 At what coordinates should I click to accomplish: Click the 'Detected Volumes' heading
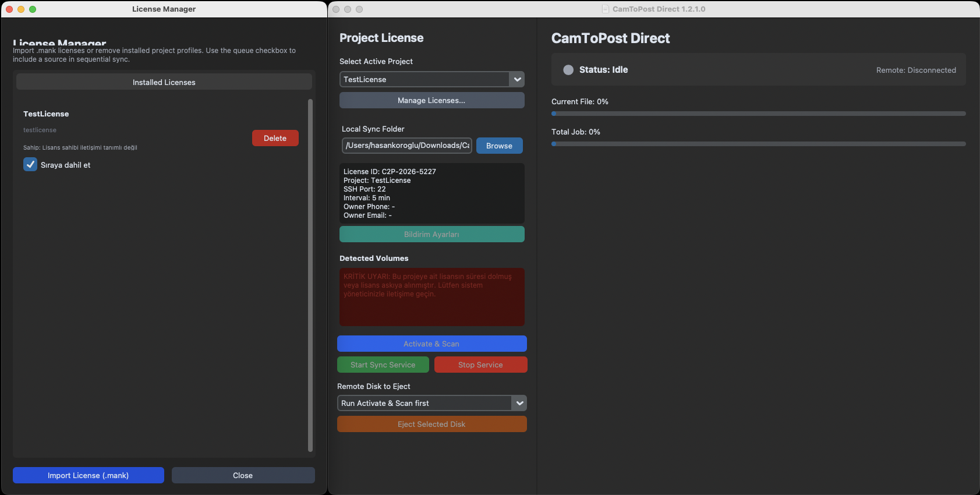pos(374,258)
